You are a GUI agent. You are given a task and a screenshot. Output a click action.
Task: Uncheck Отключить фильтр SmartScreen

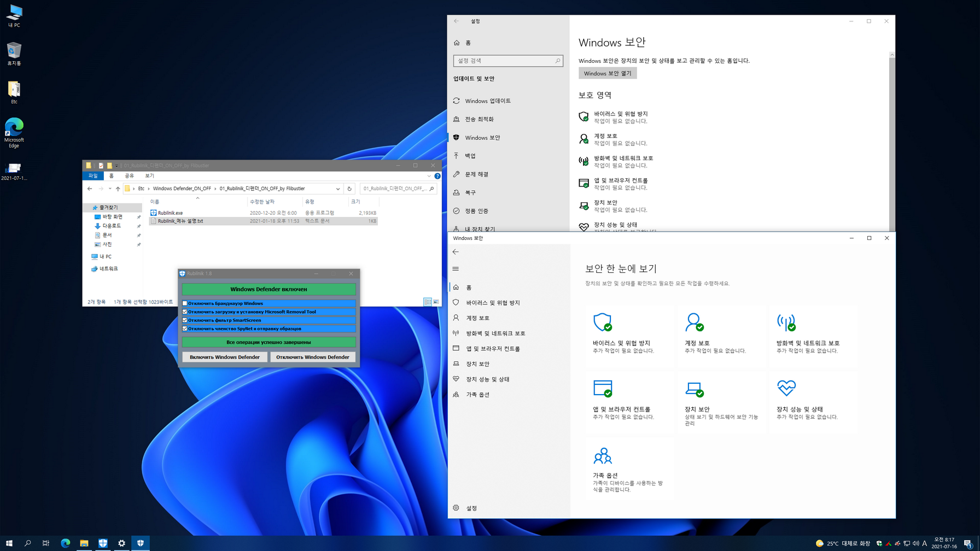(185, 320)
